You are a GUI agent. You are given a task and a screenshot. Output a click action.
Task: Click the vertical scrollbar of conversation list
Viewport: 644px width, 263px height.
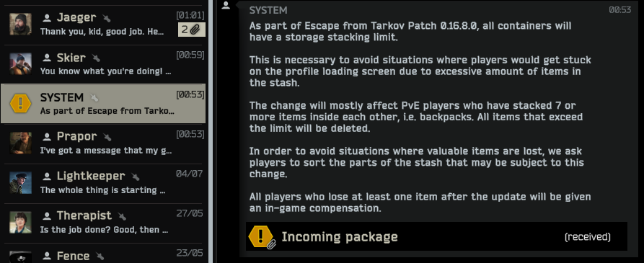(x=211, y=131)
